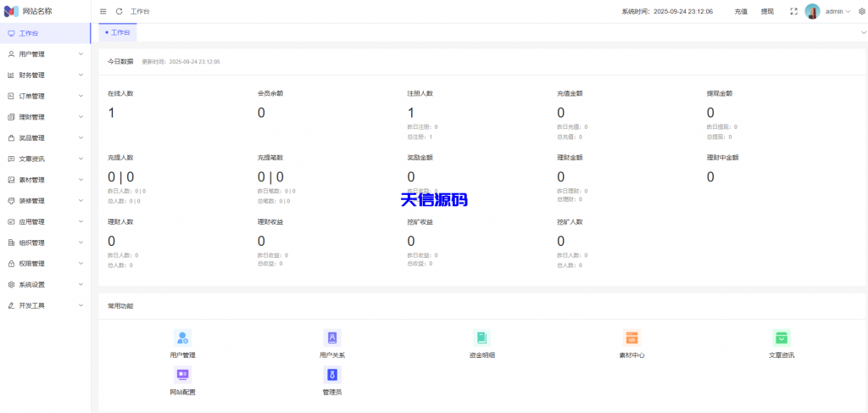Viewport: 868px width, 413px height.
Task: Click the 提现 button in header
Action: [767, 12]
